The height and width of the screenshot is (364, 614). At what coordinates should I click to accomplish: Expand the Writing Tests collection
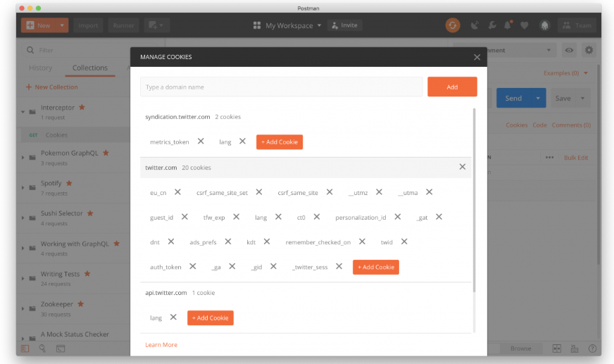[23, 278]
